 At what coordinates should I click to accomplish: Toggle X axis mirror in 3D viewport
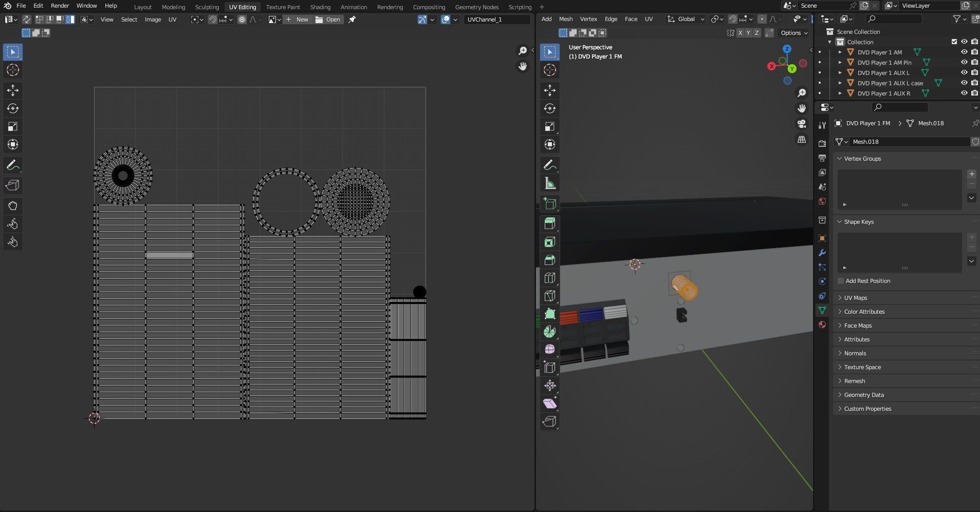(740, 33)
